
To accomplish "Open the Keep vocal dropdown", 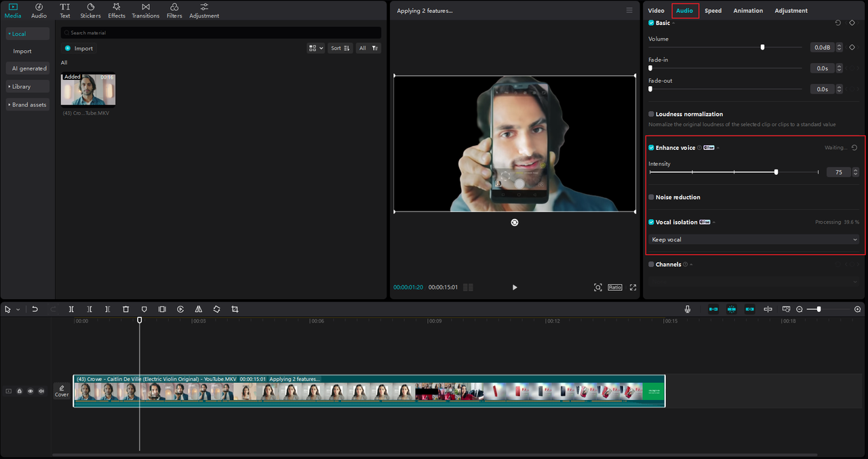I will coord(753,239).
